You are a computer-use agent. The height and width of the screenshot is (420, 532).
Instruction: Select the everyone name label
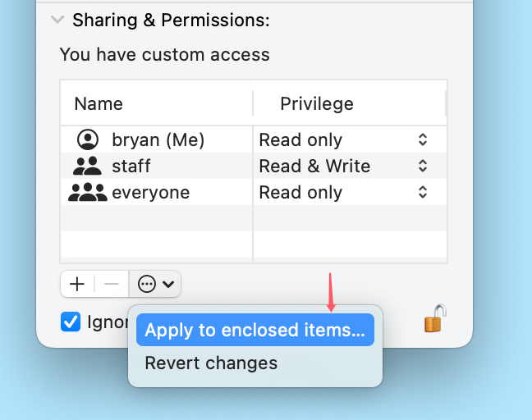coord(150,193)
